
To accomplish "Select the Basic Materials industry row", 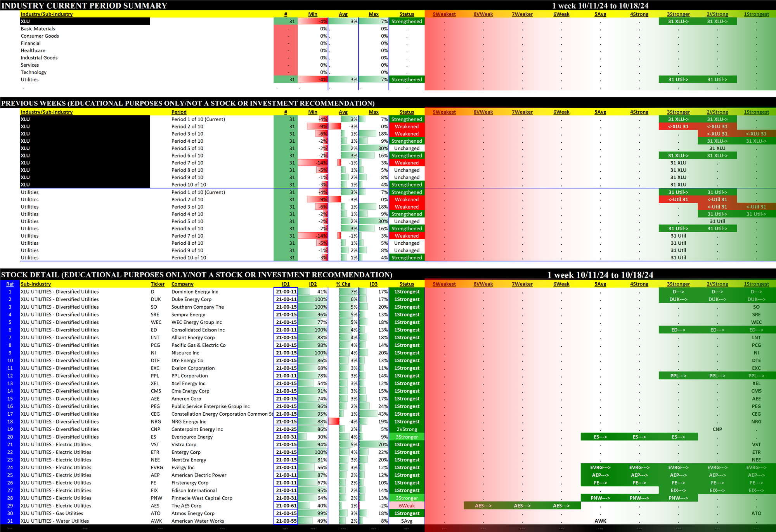I will tap(38, 29).
